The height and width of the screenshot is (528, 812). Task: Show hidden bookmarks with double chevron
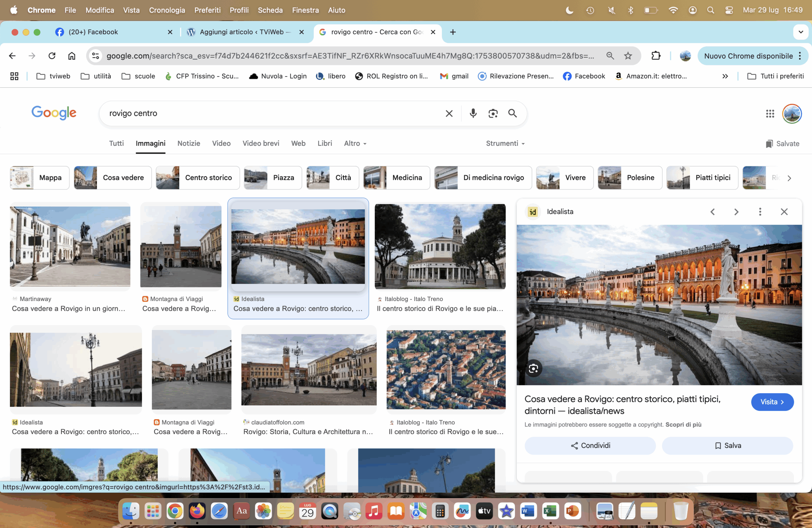(x=725, y=76)
